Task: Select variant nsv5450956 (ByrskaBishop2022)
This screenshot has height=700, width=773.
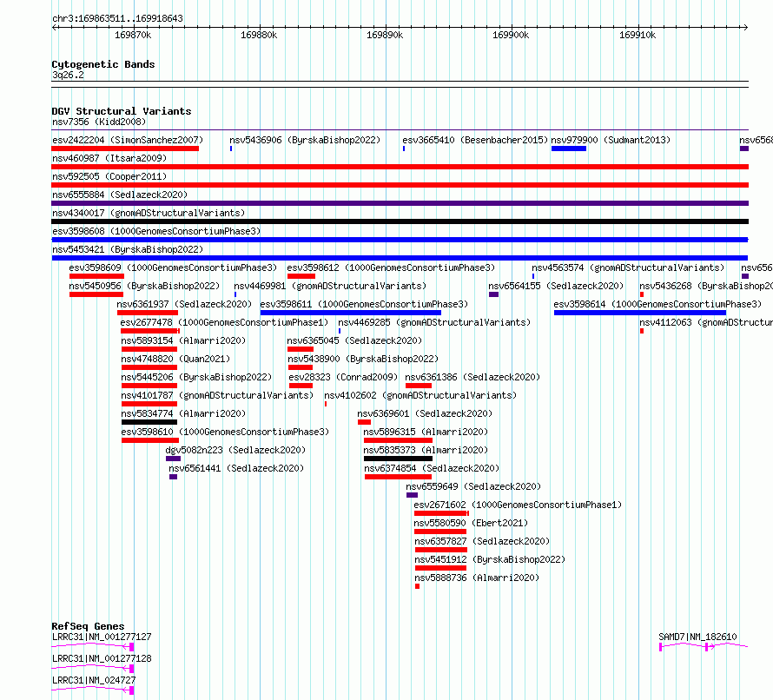Action: tap(144, 286)
